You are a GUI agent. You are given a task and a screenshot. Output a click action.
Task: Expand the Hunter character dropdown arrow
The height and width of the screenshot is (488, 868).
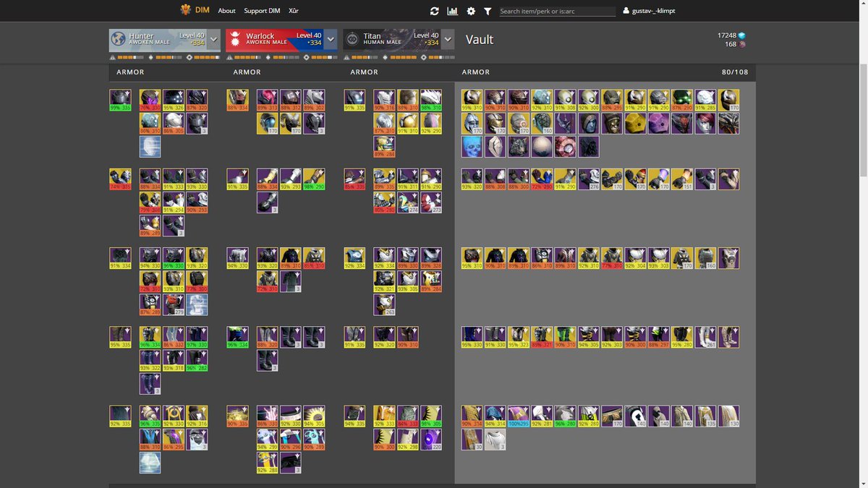tap(213, 39)
